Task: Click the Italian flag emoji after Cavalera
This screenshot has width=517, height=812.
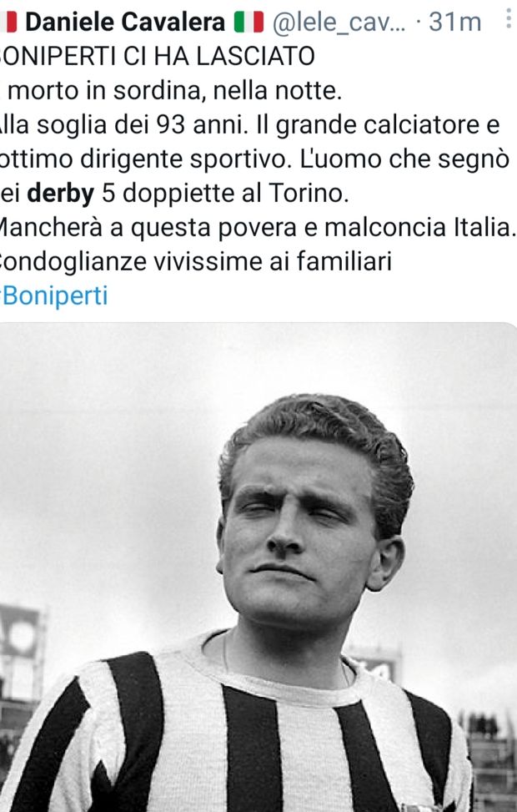Action: pos(248,23)
